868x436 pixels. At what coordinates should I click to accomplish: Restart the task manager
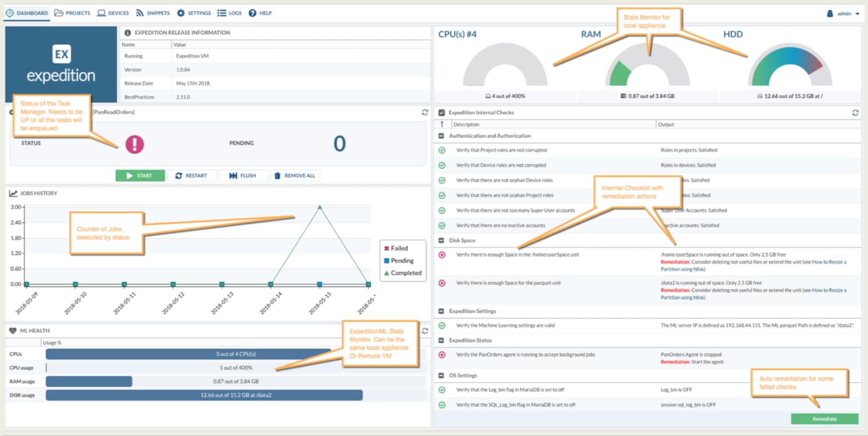coord(191,175)
